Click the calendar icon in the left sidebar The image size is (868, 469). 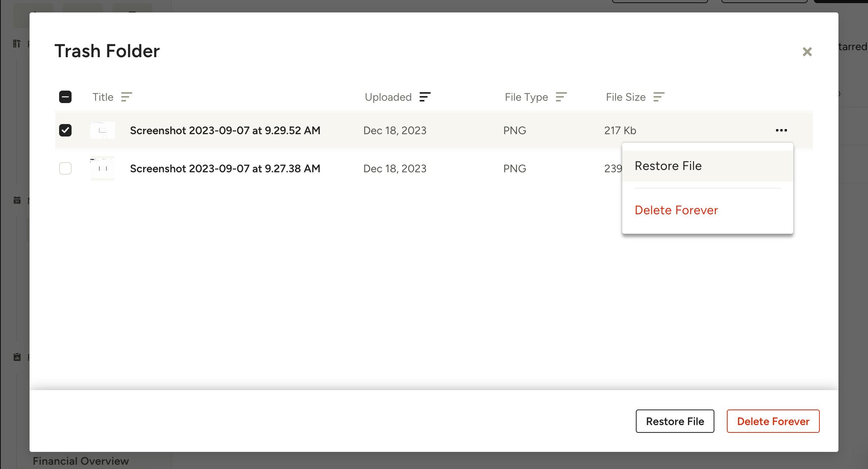(x=17, y=201)
